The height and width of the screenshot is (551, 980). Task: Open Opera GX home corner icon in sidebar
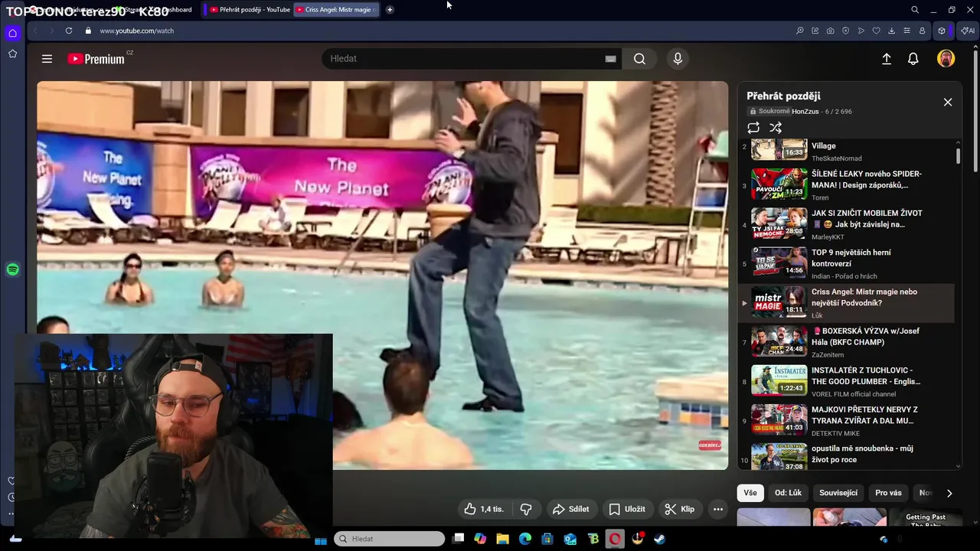[x=12, y=33]
